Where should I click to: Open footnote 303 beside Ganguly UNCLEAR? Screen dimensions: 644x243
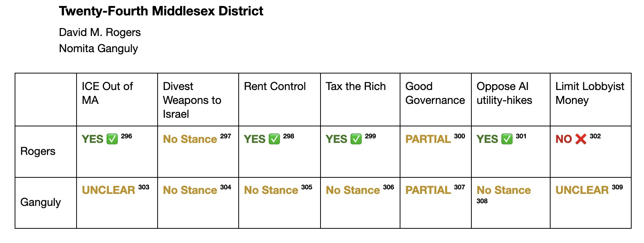click(x=144, y=187)
